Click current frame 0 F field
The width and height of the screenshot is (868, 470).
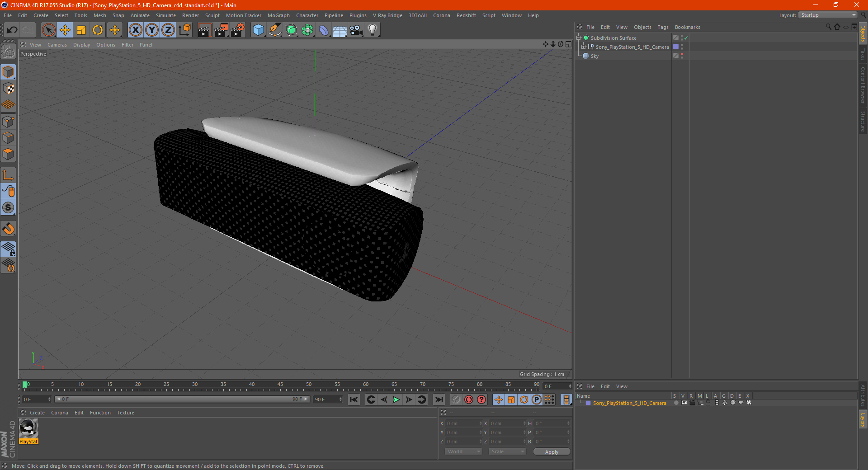(37, 399)
